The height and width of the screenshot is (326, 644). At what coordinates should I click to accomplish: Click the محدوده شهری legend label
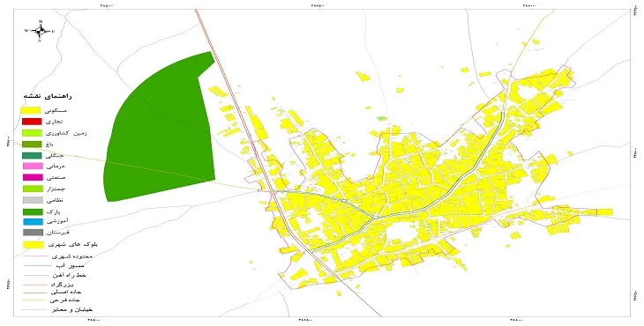point(71,256)
